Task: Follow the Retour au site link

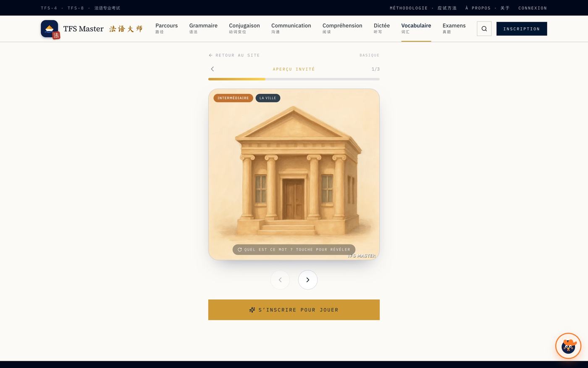Action: [234, 55]
